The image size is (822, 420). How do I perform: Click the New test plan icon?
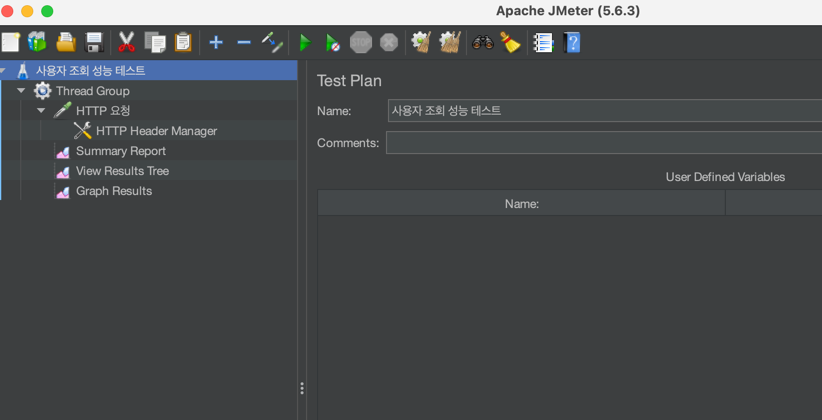pyautogui.click(x=11, y=42)
